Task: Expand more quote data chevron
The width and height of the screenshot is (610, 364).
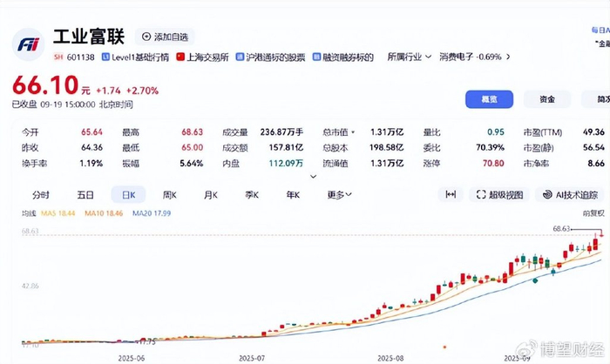Action: pyautogui.click(x=313, y=177)
